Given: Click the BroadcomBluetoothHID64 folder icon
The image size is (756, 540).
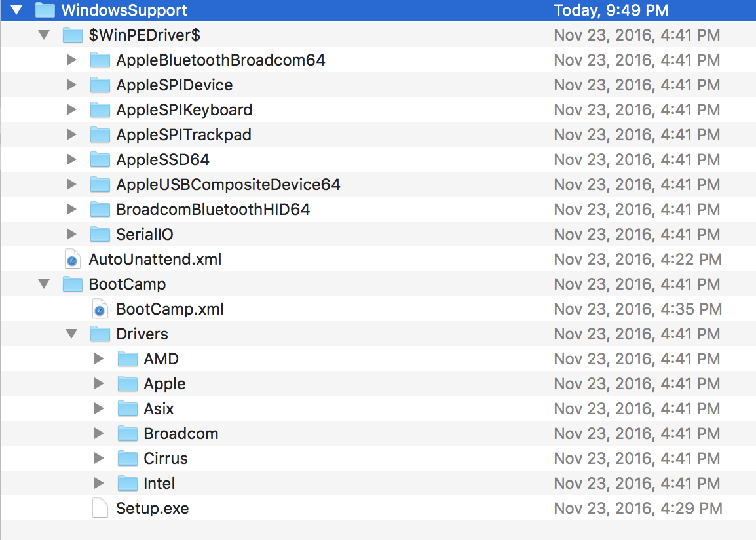Looking at the screenshot, I should [x=100, y=209].
